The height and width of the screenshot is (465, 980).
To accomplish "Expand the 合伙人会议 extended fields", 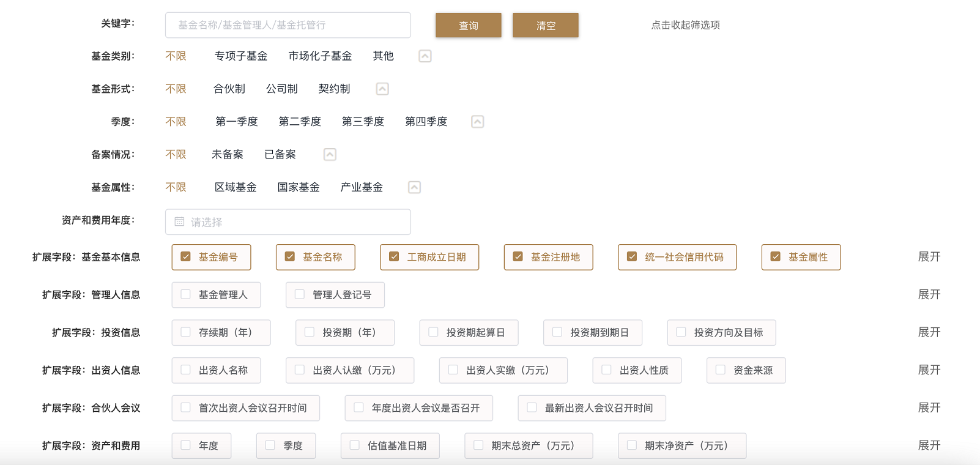I will (x=929, y=407).
